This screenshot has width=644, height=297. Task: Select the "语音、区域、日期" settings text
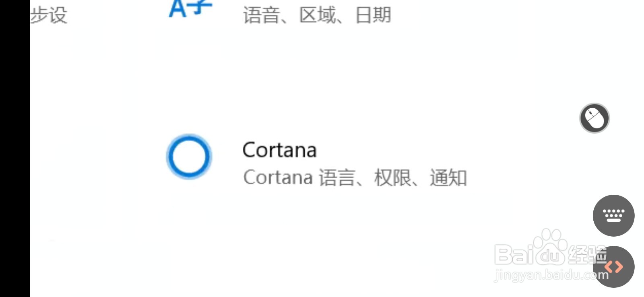(x=317, y=16)
